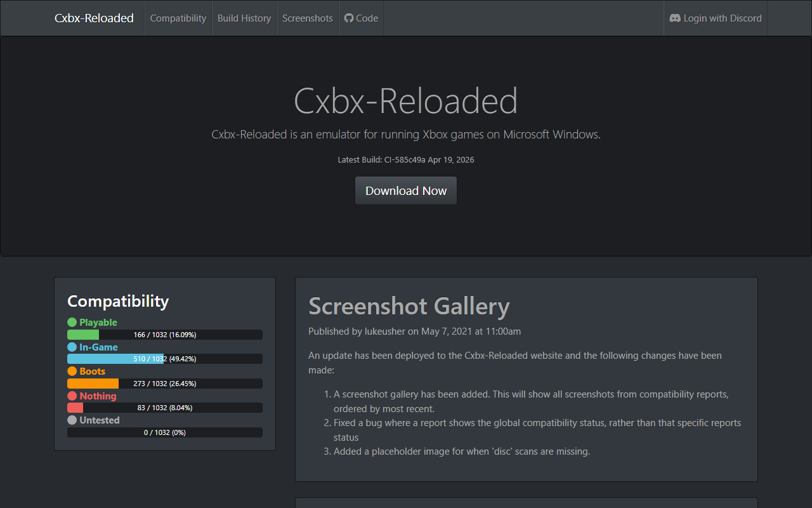Open the Build History nav item
This screenshot has width=812, height=508.
[244, 18]
